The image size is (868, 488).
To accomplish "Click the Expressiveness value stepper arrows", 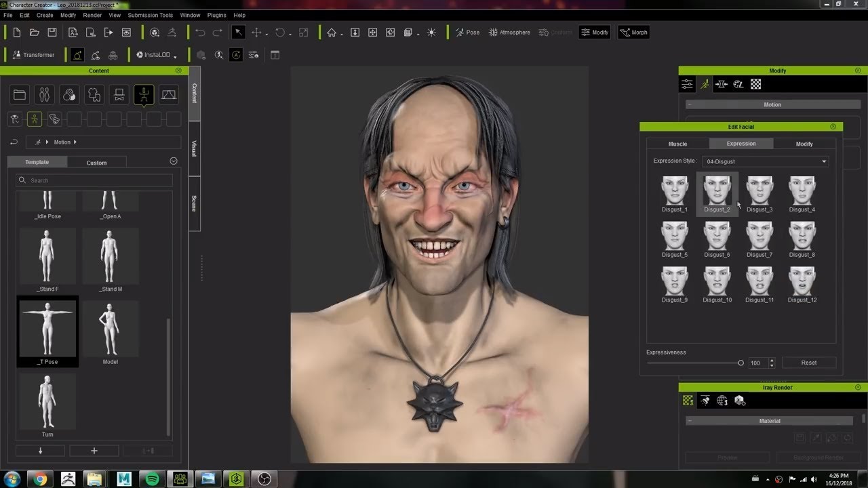I will tap(772, 363).
